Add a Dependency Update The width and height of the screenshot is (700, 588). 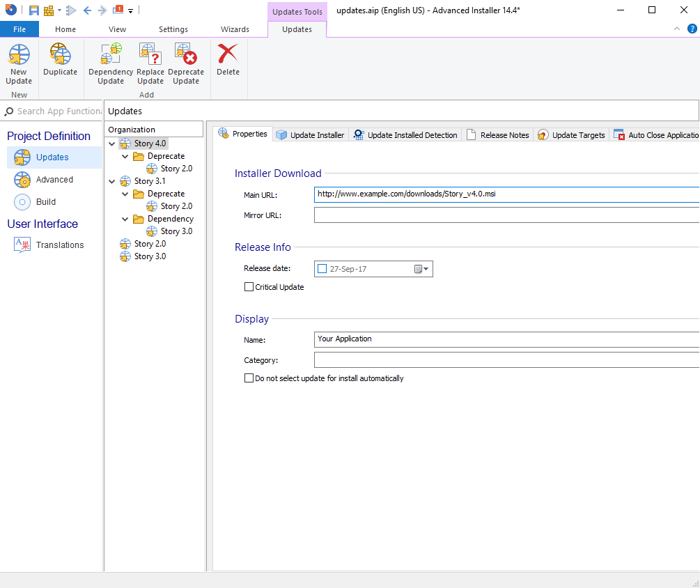click(x=111, y=63)
